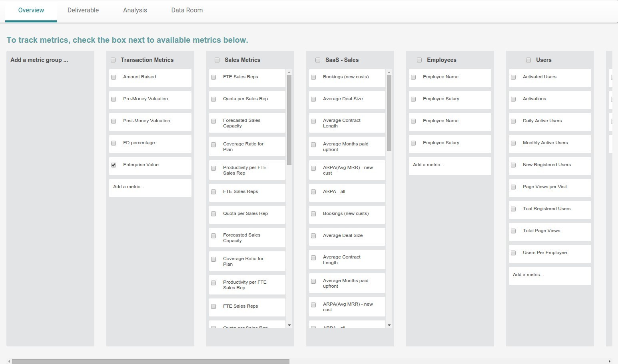Check the Users group header checkbox
Screen dimensions: 618x364
coord(528,60)
